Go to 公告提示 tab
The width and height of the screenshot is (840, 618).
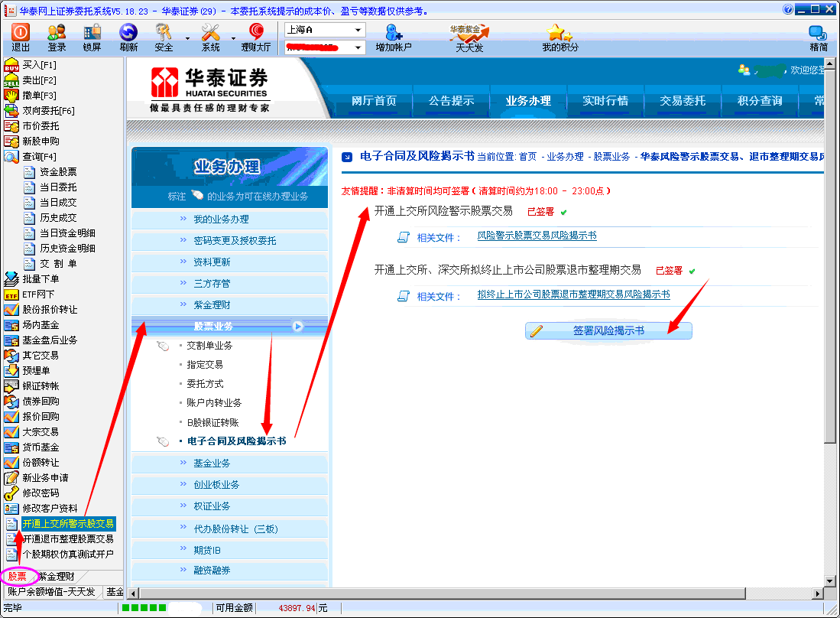click(x=451, y=101)
